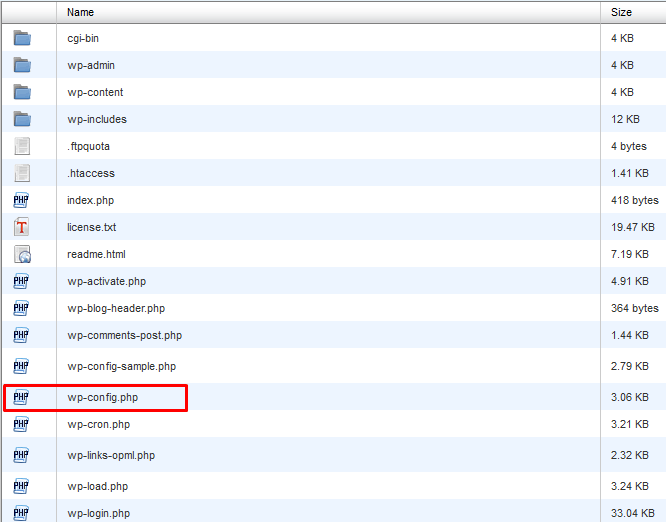This screenshot has height=522, width=666.
Task: Click the 4 bytes size value
Action: [x=629, y=147]
